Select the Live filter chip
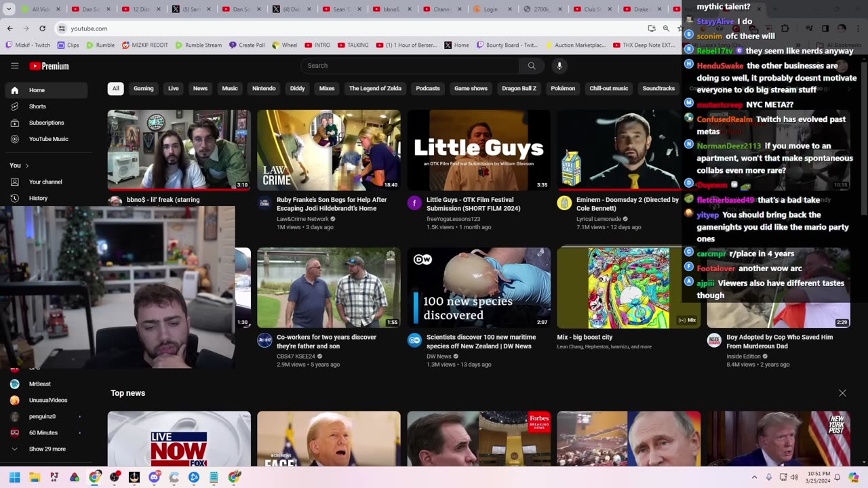 (174, 89)
